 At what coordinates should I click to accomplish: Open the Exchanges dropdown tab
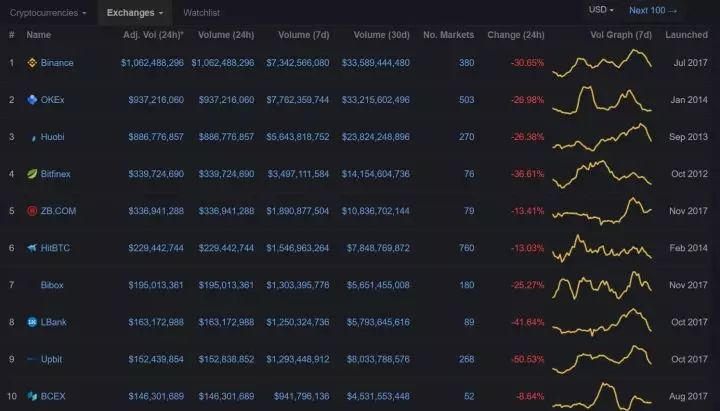coord(135,13)
